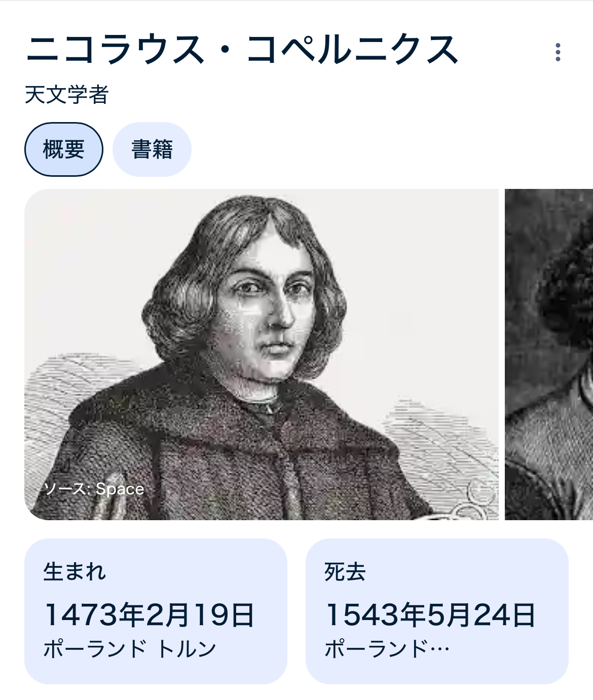Switch to the 書籍 tab chip

pyautogui.click(x=152, y=149)
